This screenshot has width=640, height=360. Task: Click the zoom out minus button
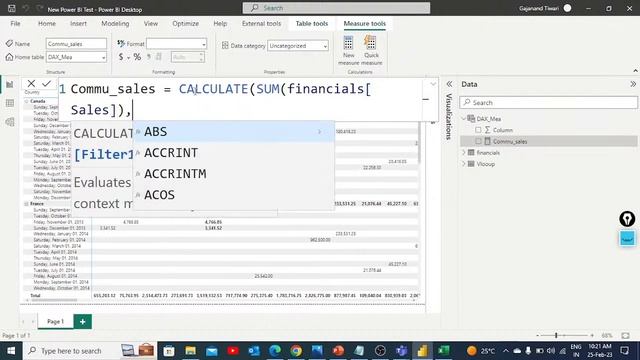pyautogui.click(x=538, y=336)
